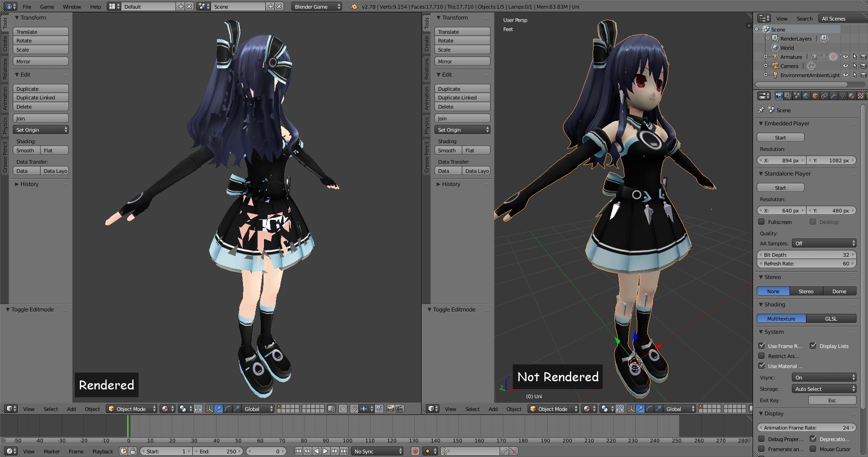
Task: Hide the Armature via its eye icon
Action: [x=845, y=57]
